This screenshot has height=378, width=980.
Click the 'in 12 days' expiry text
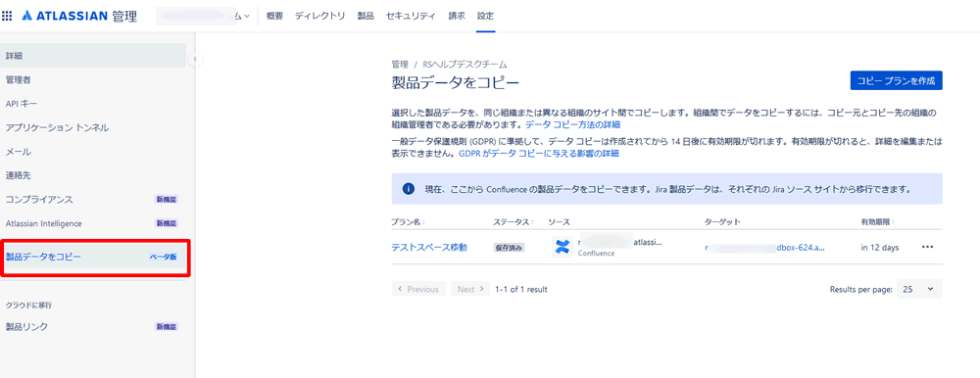tap(879, 248)
